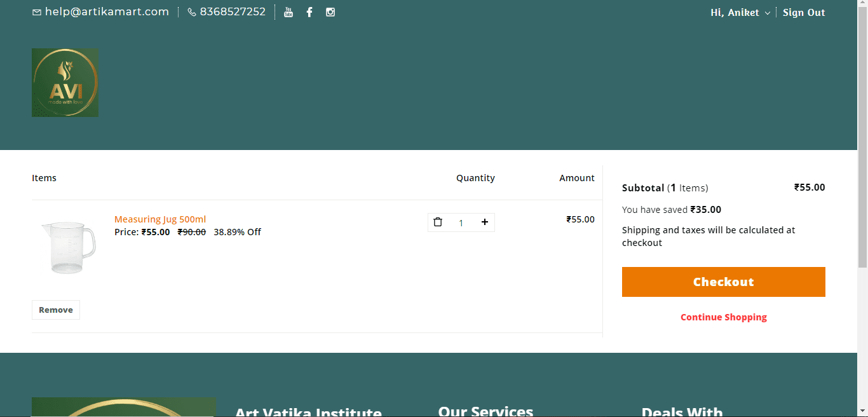This screenshot has width=868, height=417.
Task: Select the help@artikamart.com email address
Action: click(x=106, y=11)
